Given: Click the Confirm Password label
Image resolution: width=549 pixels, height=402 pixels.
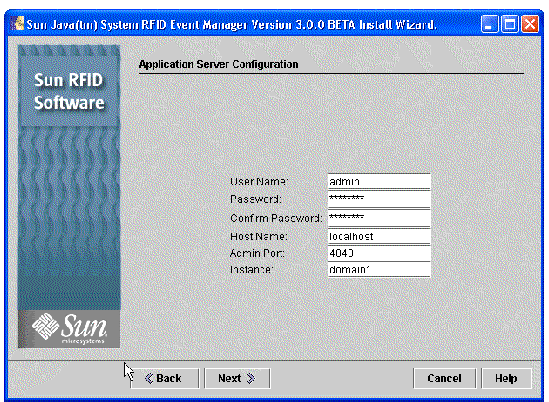Looking at the screenshot, I should click(276, 218).
